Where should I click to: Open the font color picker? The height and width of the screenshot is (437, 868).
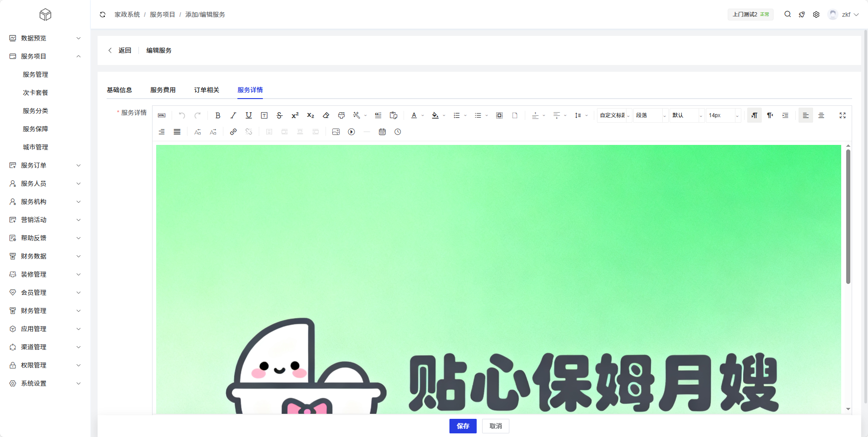pos(414,115)
